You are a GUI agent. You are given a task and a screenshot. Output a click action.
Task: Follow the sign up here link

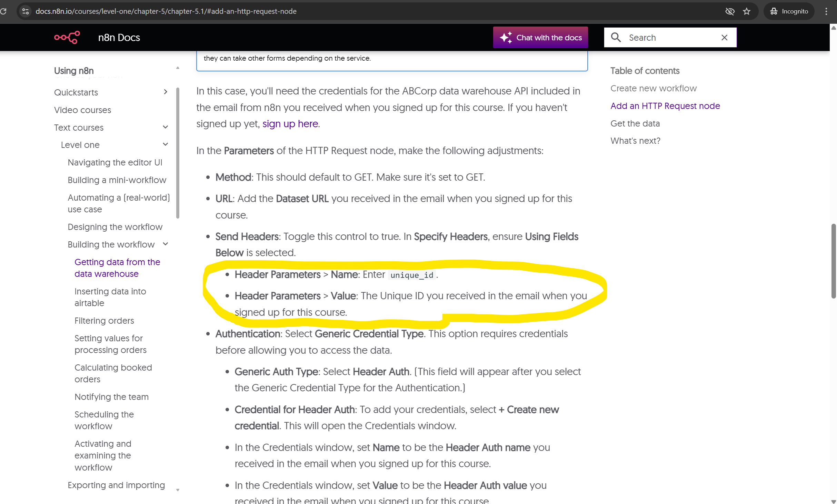click(x=290, y=124)
